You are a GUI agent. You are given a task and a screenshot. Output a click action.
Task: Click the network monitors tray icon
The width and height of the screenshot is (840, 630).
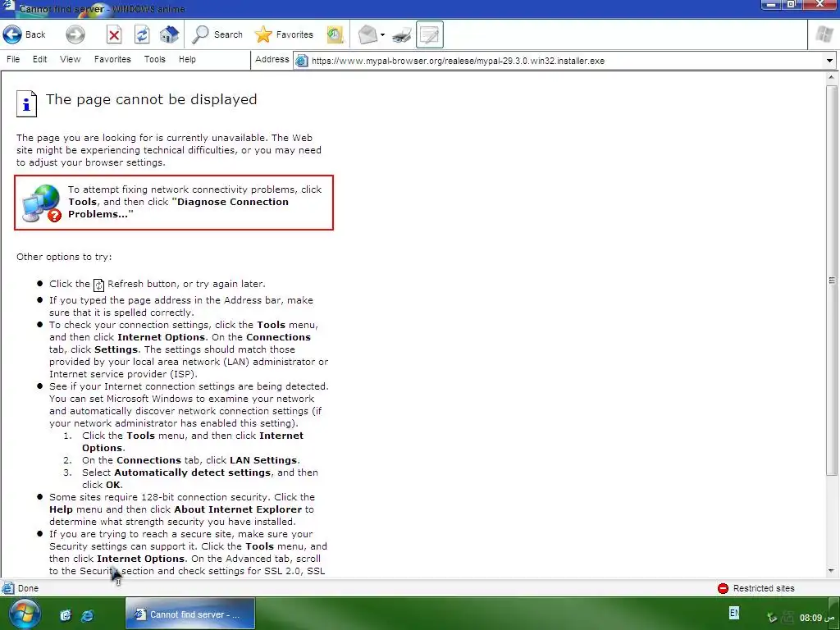click(787, 618)
